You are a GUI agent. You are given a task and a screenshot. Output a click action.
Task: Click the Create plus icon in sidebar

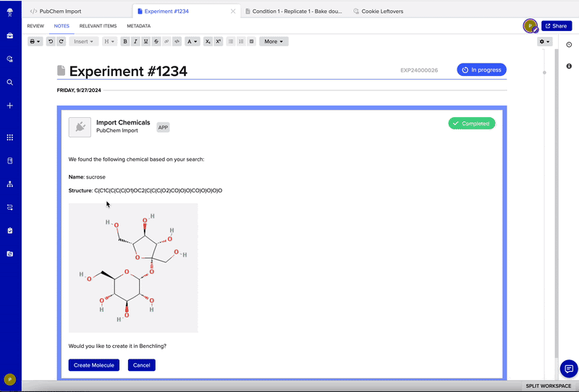(x=10, y=106)
